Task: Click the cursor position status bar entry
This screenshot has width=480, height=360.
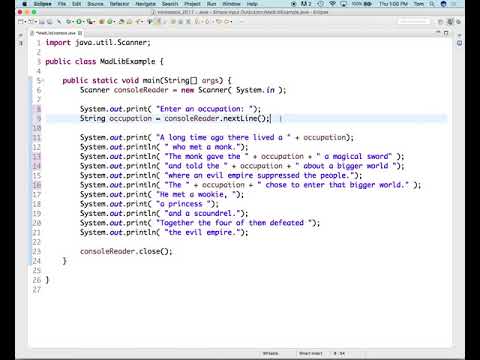Action: pos(339,353)
